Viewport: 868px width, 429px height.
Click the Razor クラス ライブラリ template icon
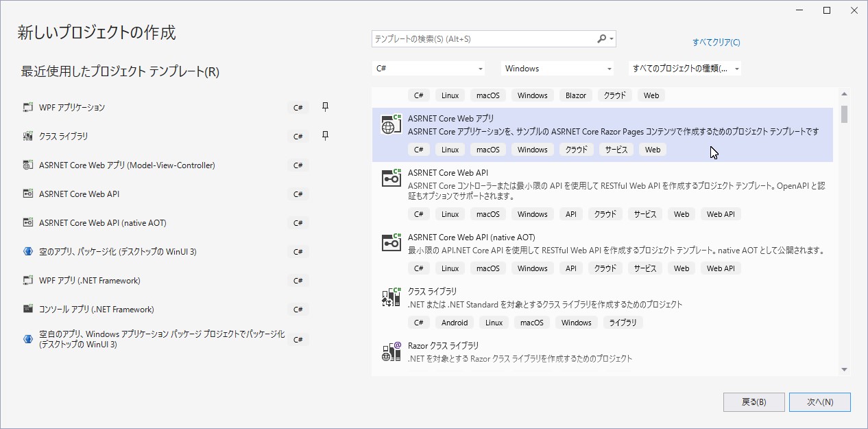(391, 351)
